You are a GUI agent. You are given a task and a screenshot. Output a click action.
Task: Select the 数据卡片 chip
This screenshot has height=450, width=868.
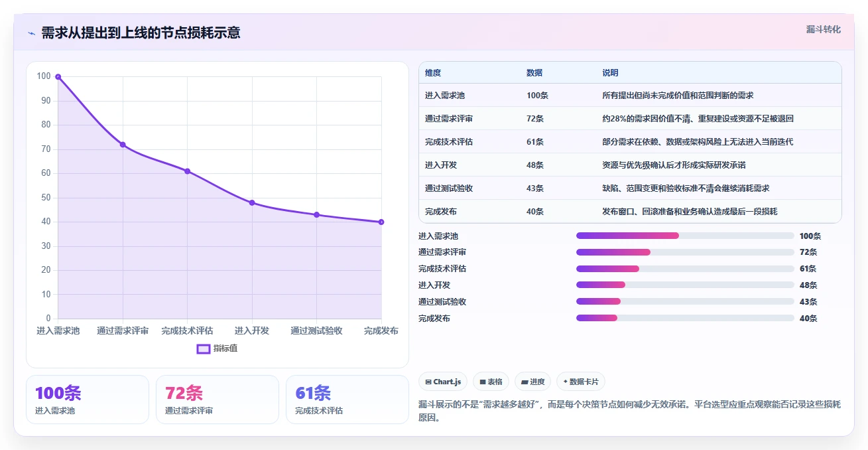(581, 382)
